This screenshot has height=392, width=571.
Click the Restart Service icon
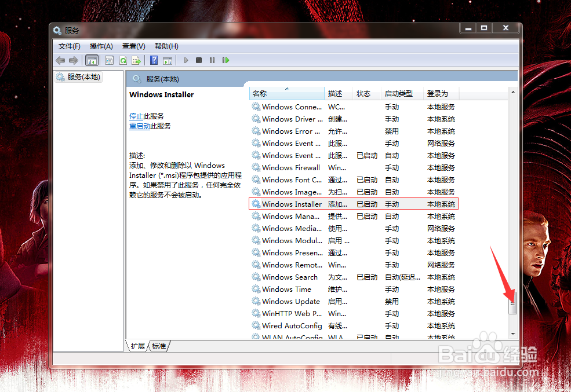point(226,60)
